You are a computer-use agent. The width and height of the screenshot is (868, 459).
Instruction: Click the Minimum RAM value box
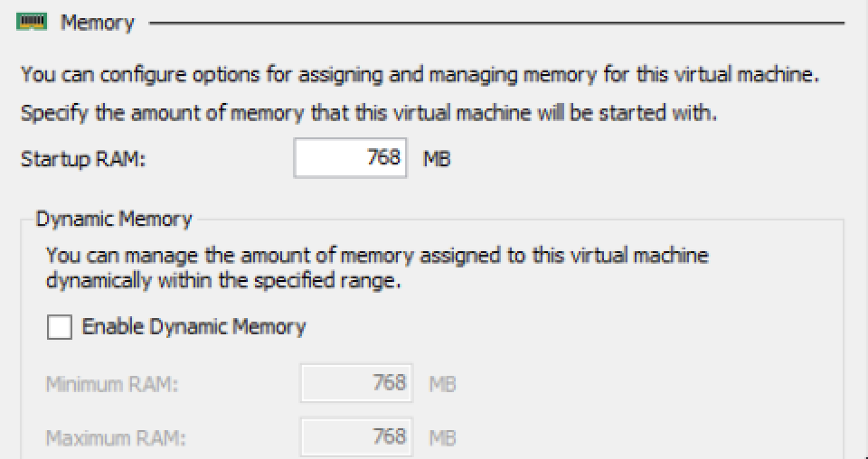click(356, 383)
